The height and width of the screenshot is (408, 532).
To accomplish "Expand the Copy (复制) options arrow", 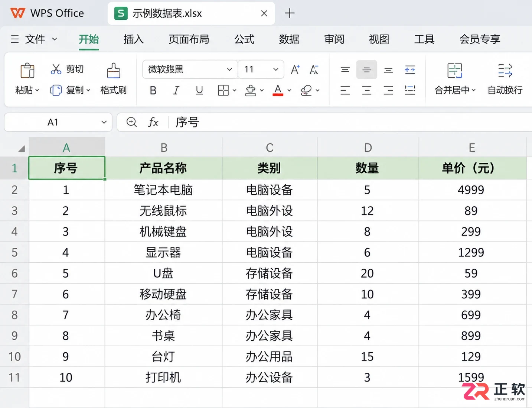I will click(x=88, y=90).
